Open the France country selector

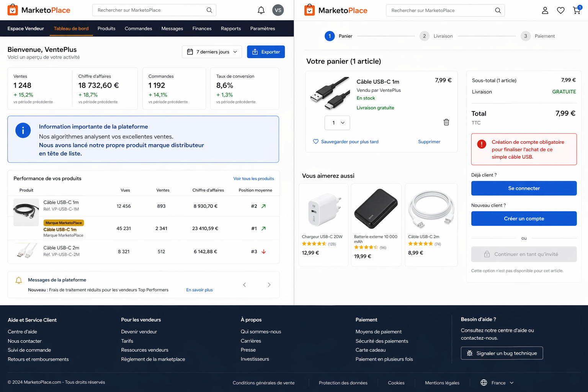497,383
